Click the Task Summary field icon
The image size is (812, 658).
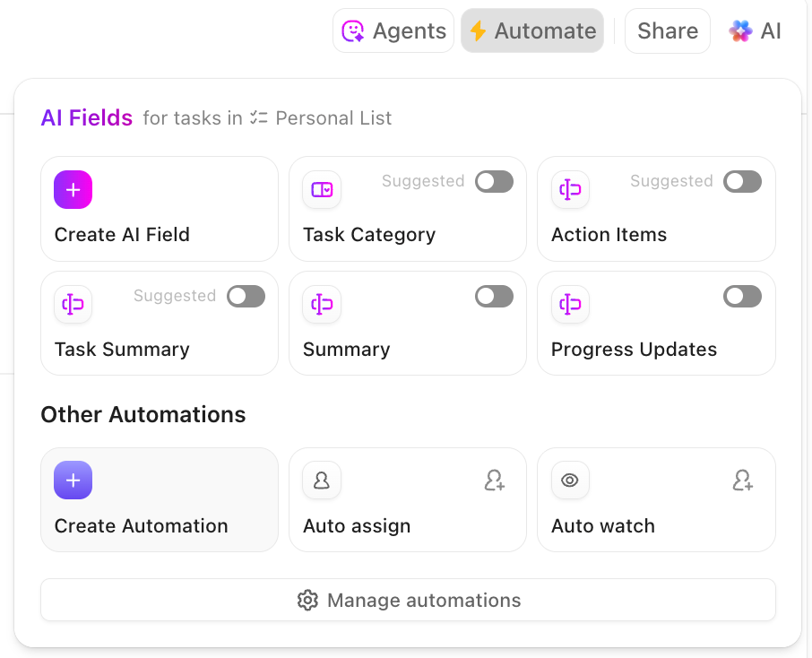click(x=73, y=305)
